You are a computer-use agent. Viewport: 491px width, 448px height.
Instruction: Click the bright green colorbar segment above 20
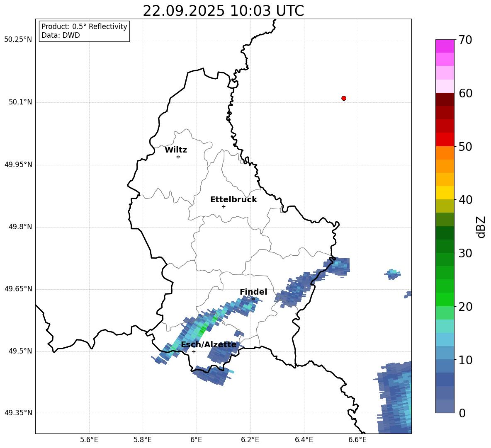[x=445, y=299]
